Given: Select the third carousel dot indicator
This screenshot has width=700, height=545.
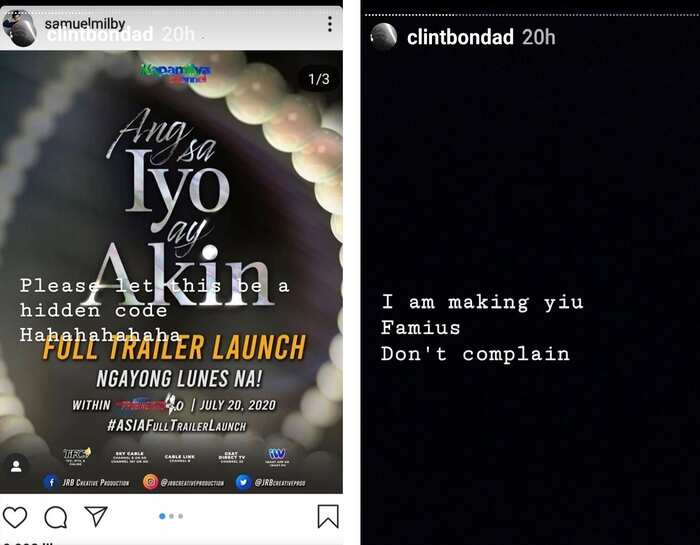Looking at the screenshot, I should pos(181,516).
